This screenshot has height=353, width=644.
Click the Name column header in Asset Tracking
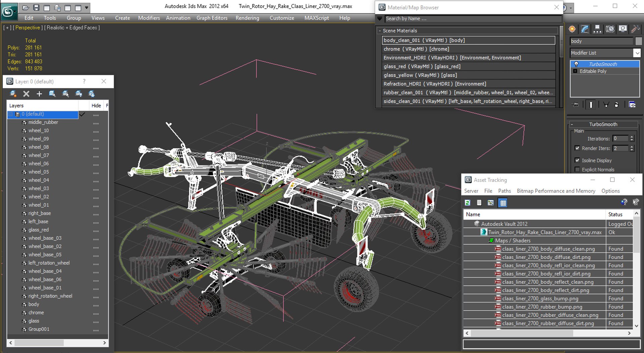[534, 214]
